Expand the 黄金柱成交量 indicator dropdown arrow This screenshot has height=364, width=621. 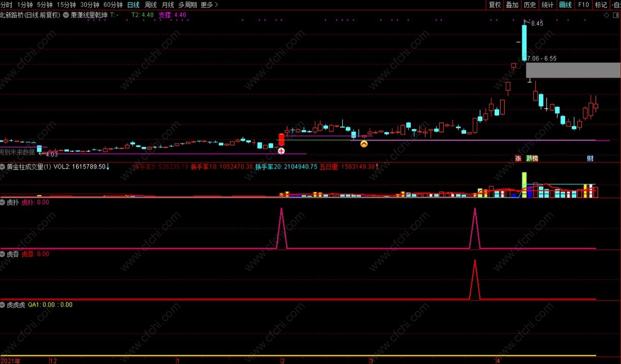click(x=3, y=167)
